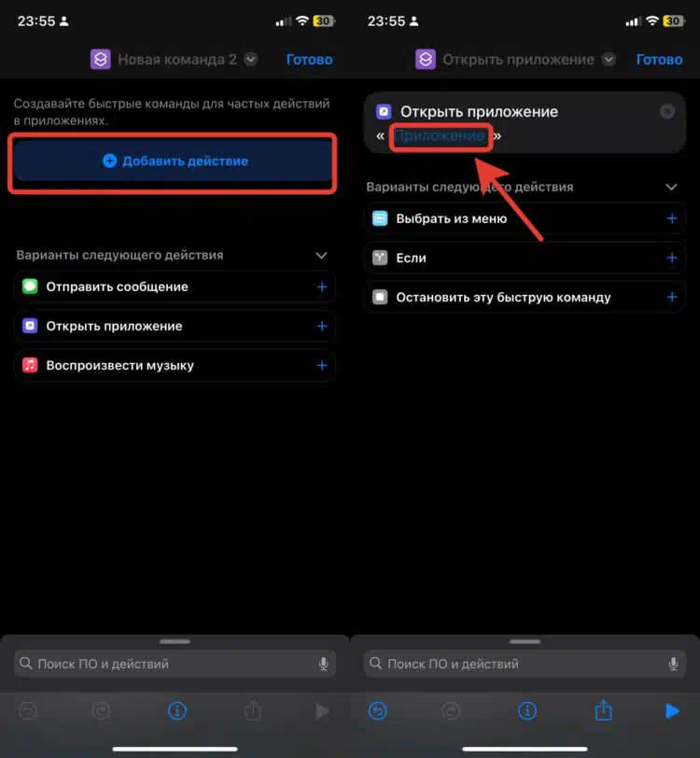Share shortcut from right bottom toolbar
700x758 pixels.
tap(603, 710)
